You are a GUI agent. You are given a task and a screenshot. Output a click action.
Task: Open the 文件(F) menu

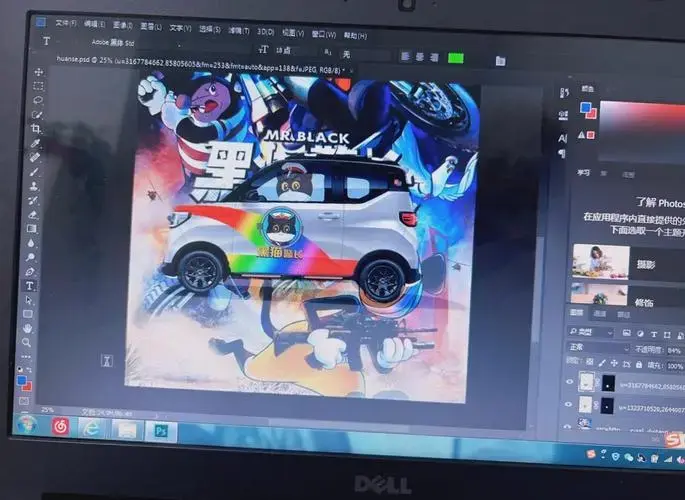(66, 23)
